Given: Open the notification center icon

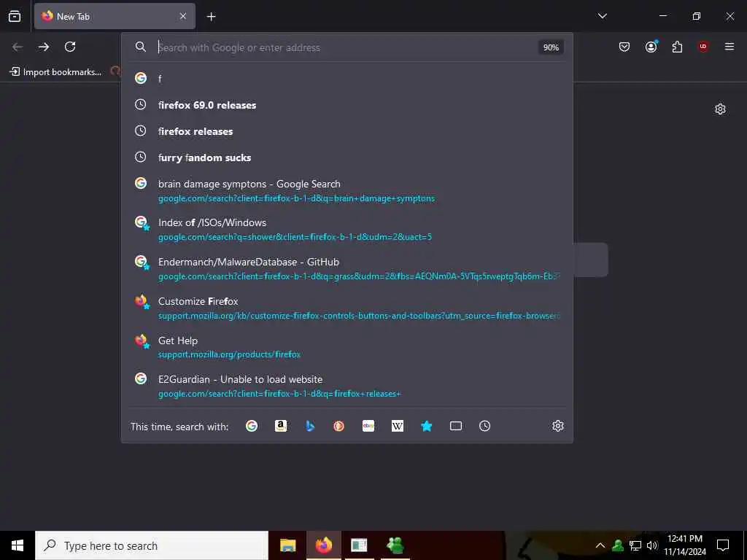Looking at the screenshot, I should [723, 545].
